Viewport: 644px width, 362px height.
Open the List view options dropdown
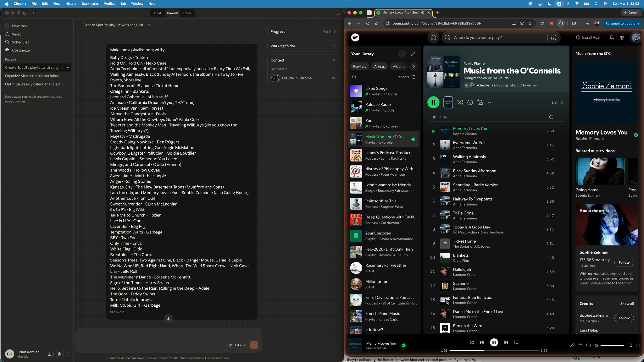tap(558, 102)
